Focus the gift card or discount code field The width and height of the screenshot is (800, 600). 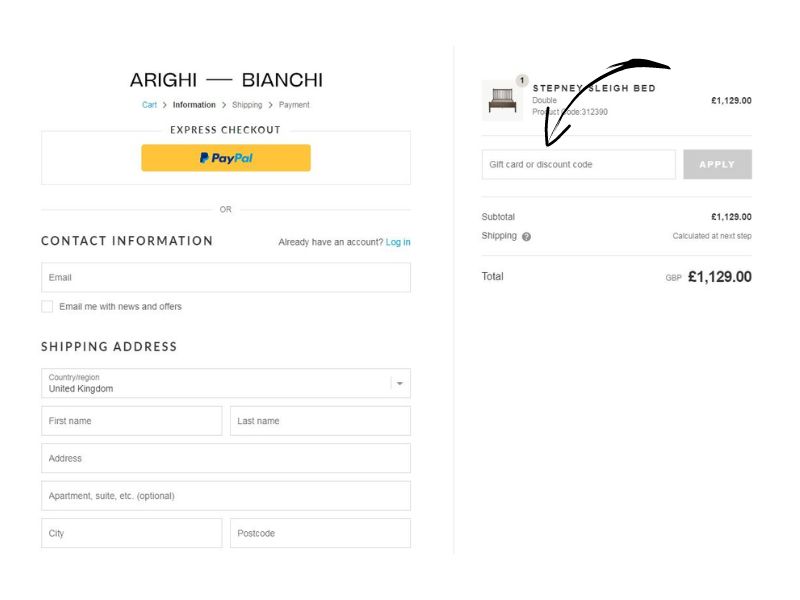[x=578, y=164]
